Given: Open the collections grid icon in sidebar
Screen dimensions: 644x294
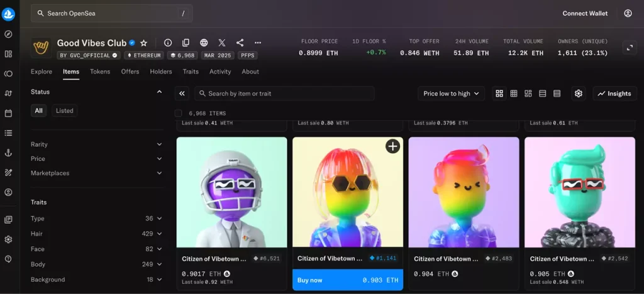Looking at the screenshot, I should pos(8,54).
